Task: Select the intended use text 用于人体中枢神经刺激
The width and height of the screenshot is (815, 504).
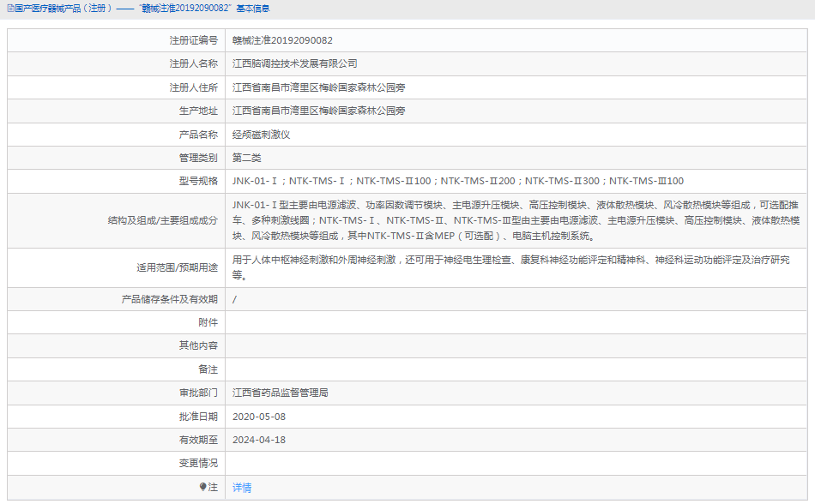Action: pyautogui.click(x=511, y=267)
